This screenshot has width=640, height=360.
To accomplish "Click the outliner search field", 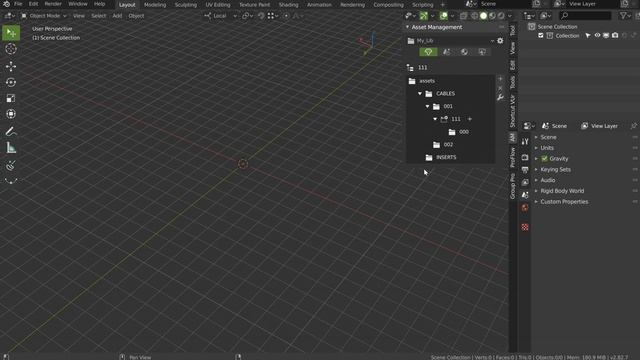I will tap(585, 16).
